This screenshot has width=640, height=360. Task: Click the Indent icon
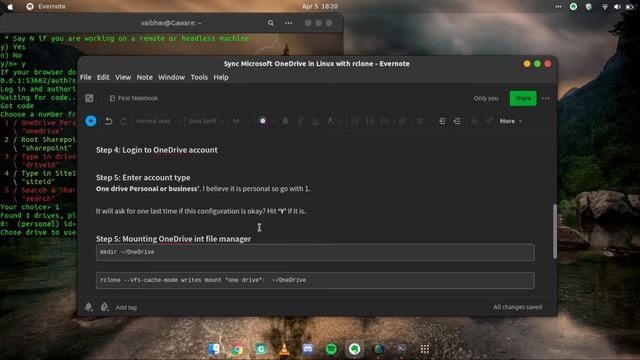point(442,121)
